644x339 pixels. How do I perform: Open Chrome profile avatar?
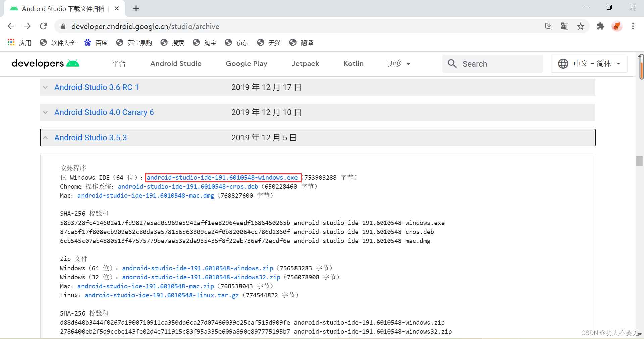[617, 26]
